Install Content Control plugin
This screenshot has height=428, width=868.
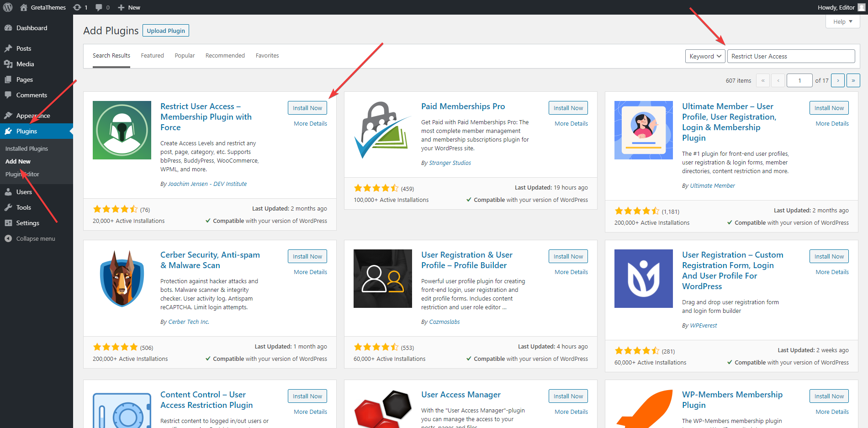307,396
